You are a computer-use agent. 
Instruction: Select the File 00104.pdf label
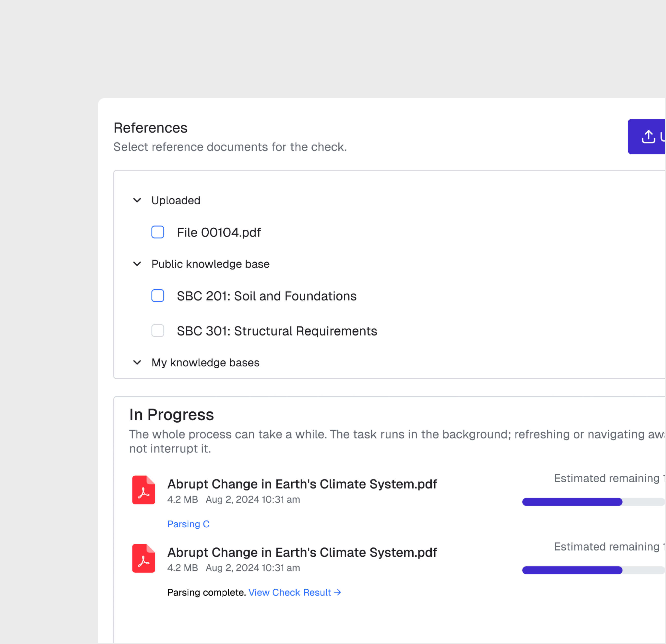218,232
